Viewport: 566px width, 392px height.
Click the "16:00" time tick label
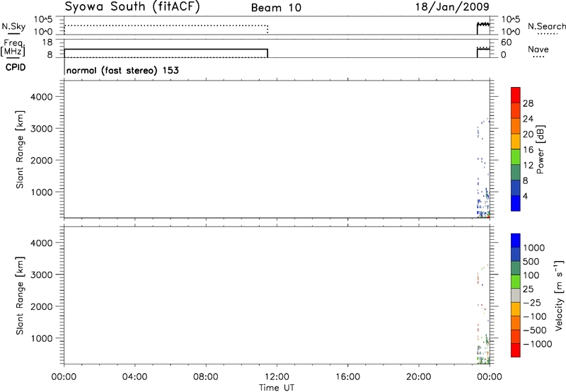[x=347, y=377]
